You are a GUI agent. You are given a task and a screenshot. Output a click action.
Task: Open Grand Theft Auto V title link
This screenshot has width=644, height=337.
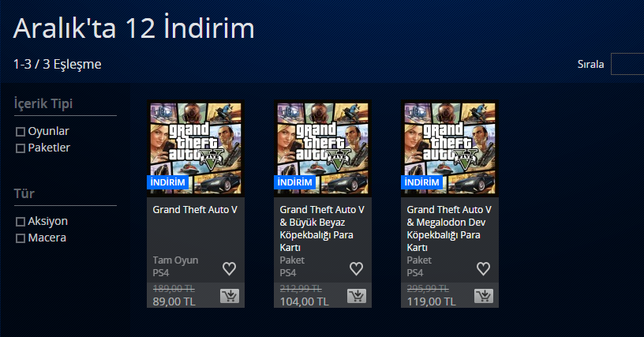pos(195,210)
